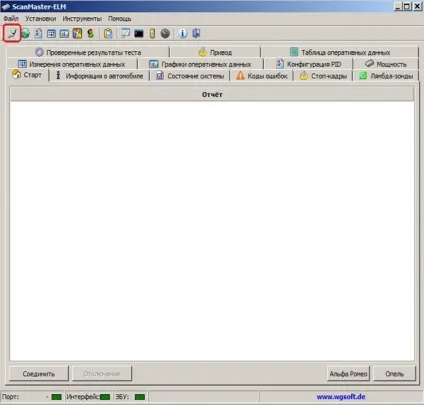Viewport: 424px width, 406px height.
Task: Open the Информация о автомобиле tab
Action: (99, 76)
